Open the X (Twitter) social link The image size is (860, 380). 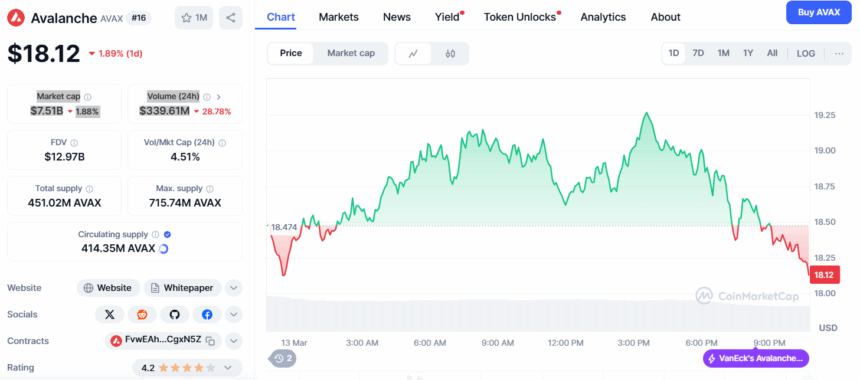pos(110,314)
